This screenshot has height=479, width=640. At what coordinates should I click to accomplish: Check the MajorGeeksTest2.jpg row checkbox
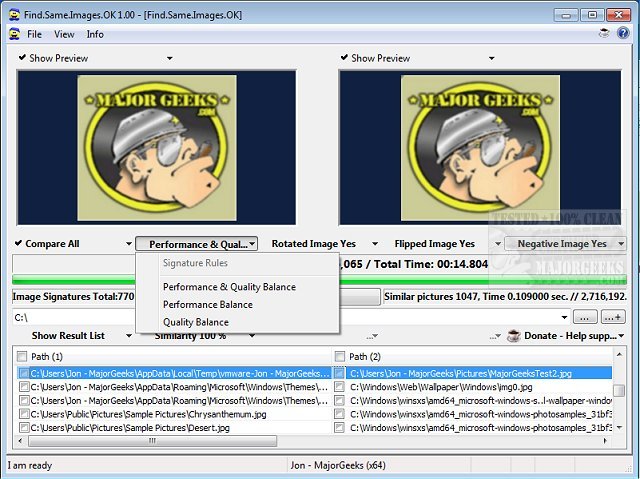[x=339, y=373]
